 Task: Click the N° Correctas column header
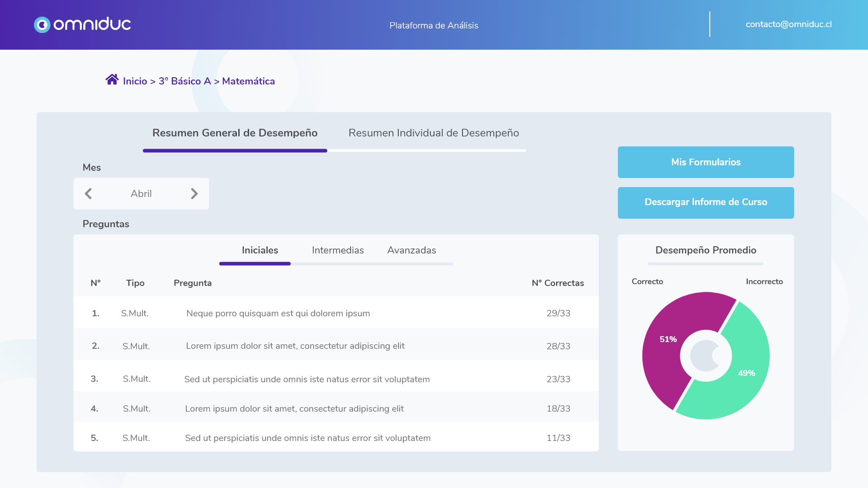(558, 283)
